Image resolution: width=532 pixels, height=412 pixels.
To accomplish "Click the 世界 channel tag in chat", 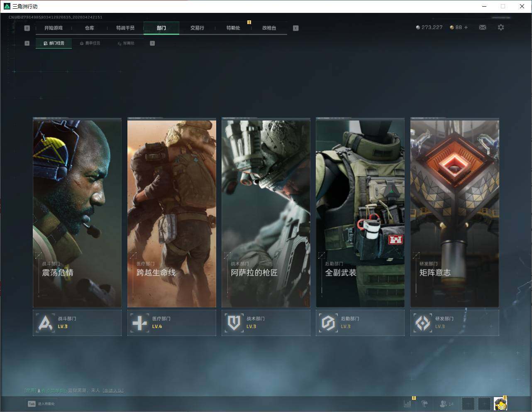I will 30,390.
